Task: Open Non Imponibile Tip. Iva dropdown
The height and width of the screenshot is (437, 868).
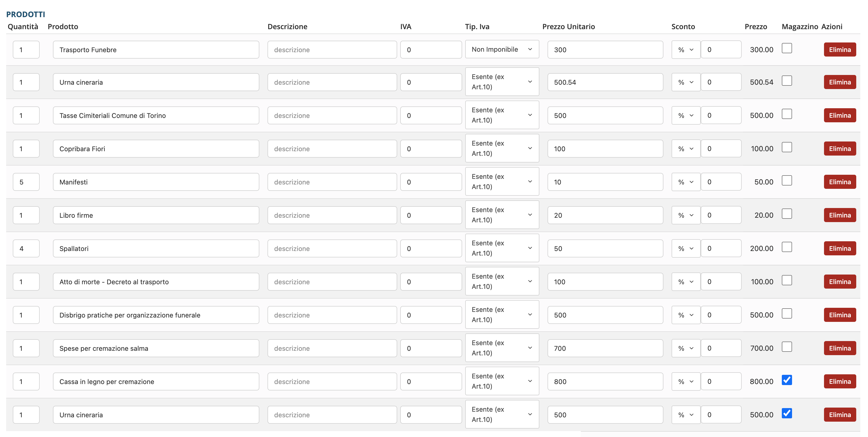Action: [x=502, y=49]
